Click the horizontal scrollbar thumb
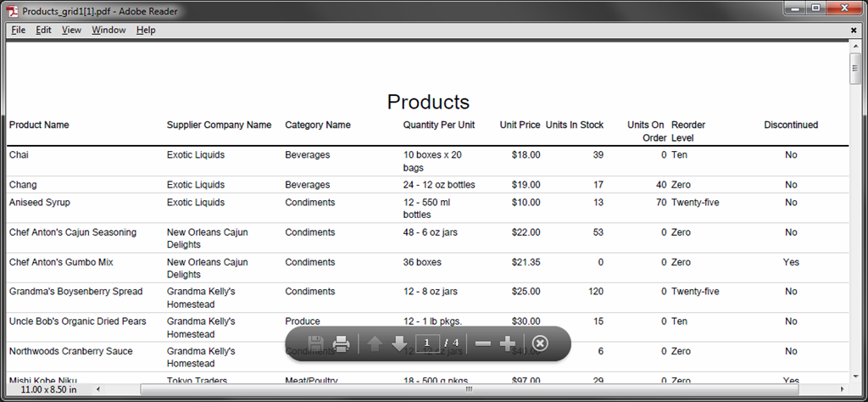 point(468,389)
